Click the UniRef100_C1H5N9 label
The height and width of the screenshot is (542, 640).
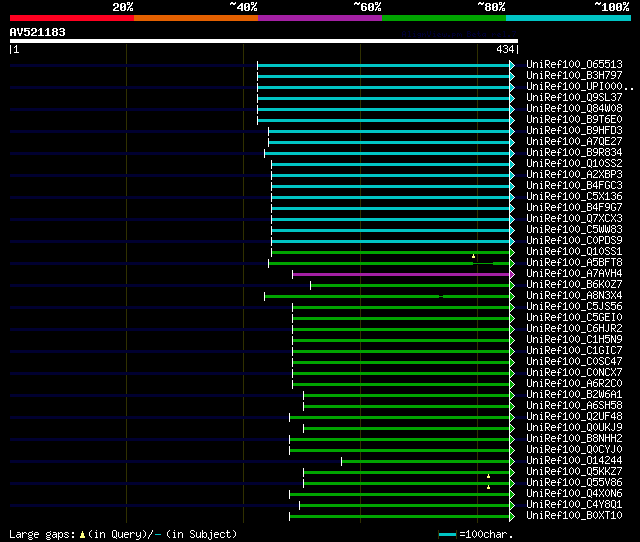(574, 340)
